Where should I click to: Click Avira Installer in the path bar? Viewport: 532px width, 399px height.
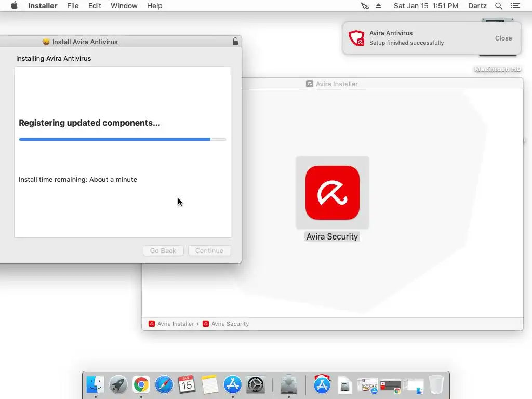tap(171, 324)
